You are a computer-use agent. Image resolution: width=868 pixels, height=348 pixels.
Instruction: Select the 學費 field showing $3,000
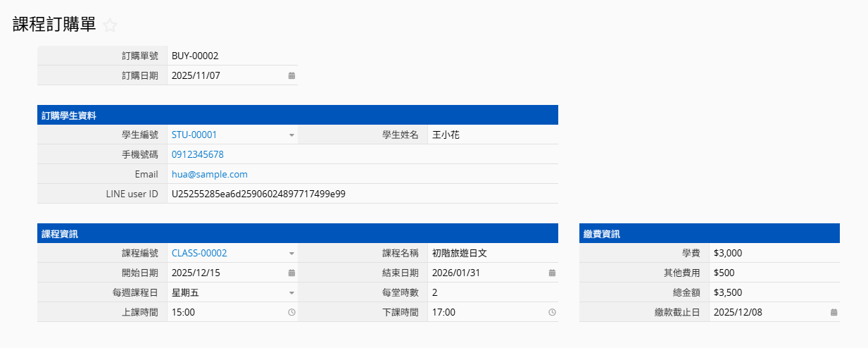(727, 253)
